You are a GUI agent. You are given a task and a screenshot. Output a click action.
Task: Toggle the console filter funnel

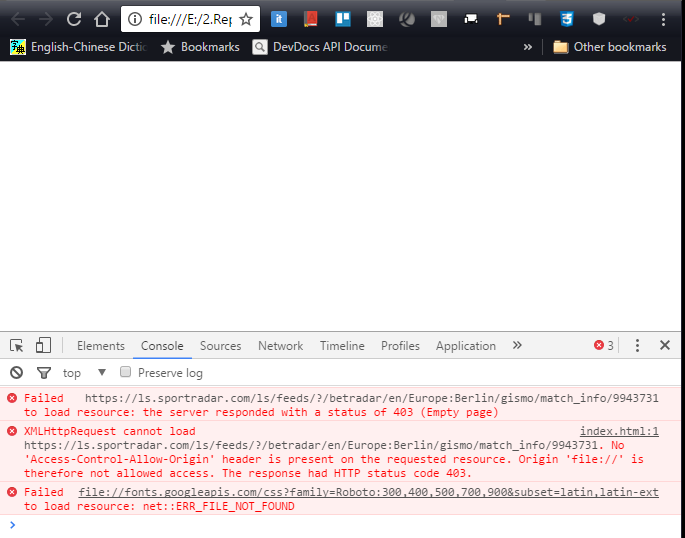tap(43, 373)
